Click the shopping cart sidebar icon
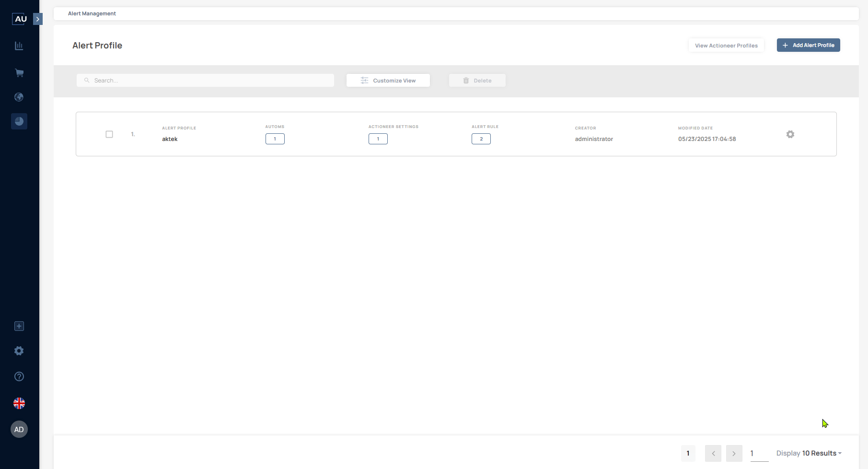 (19, 73)
